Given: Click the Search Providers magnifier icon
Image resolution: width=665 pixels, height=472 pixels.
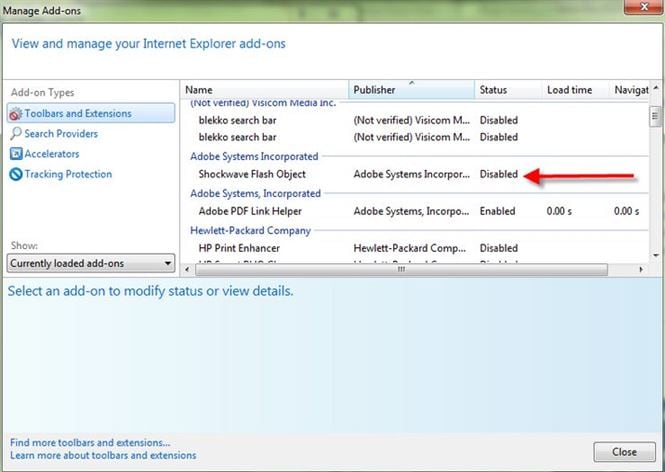Looking at the screenshot, I should pos(16,134).
